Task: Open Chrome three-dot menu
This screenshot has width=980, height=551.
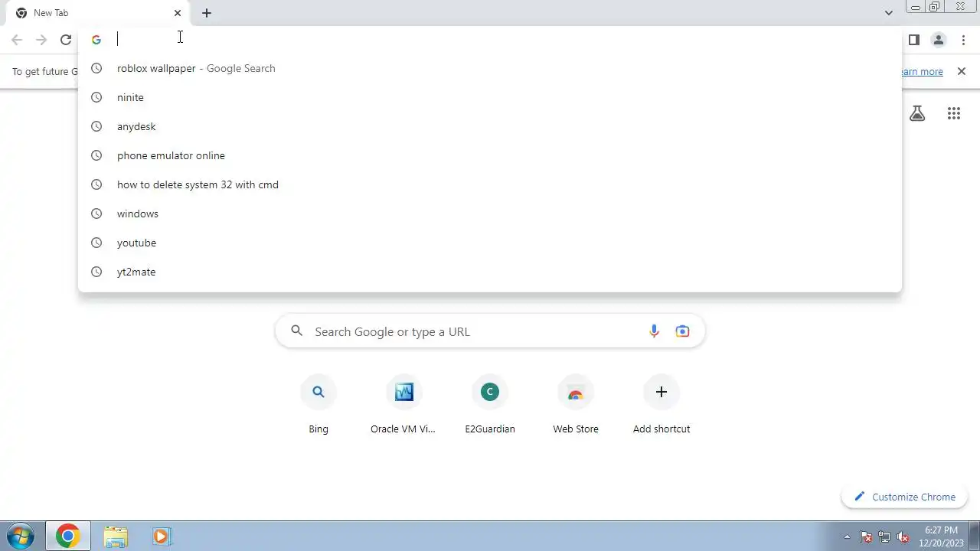Action: tap(963, 40)
